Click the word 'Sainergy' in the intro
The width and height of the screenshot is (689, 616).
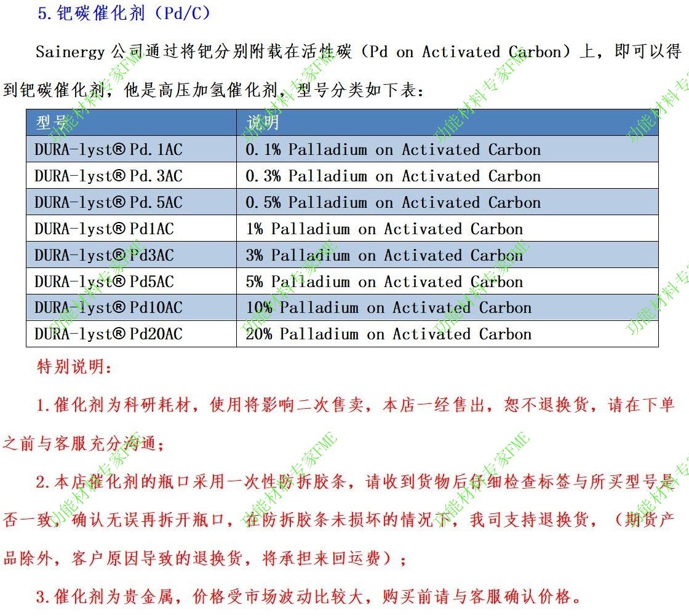pos(70,52)
